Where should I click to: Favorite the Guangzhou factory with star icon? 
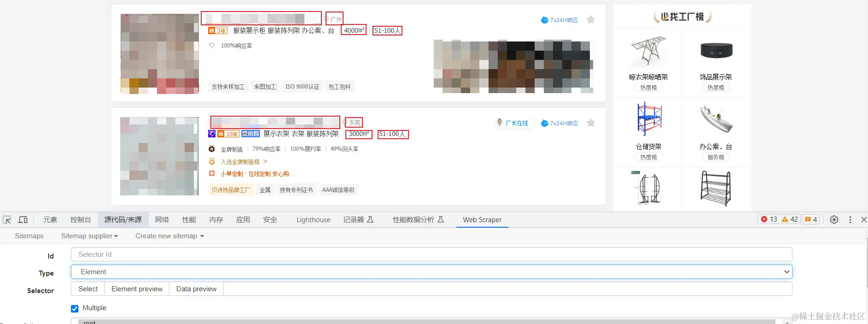[591, 20]
